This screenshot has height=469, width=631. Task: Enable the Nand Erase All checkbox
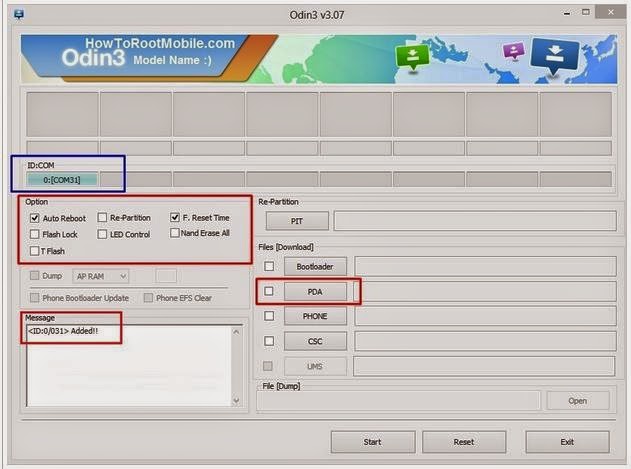point(175,233)
